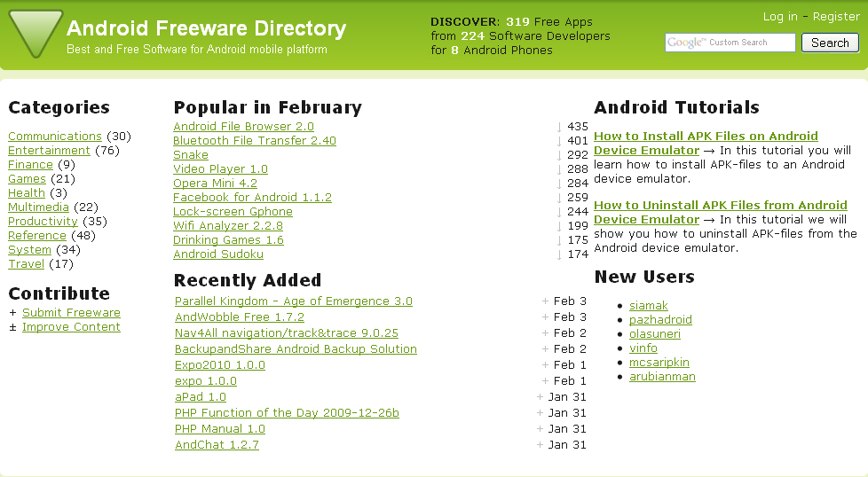Click the 319 Free Apps text
This screenshot has width=868, height=477.
tap(549, 22)
